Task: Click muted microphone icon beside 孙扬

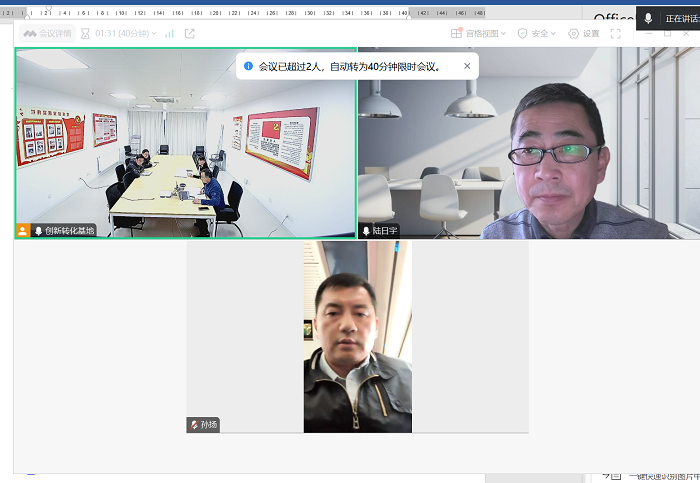Action: [194, 425]
